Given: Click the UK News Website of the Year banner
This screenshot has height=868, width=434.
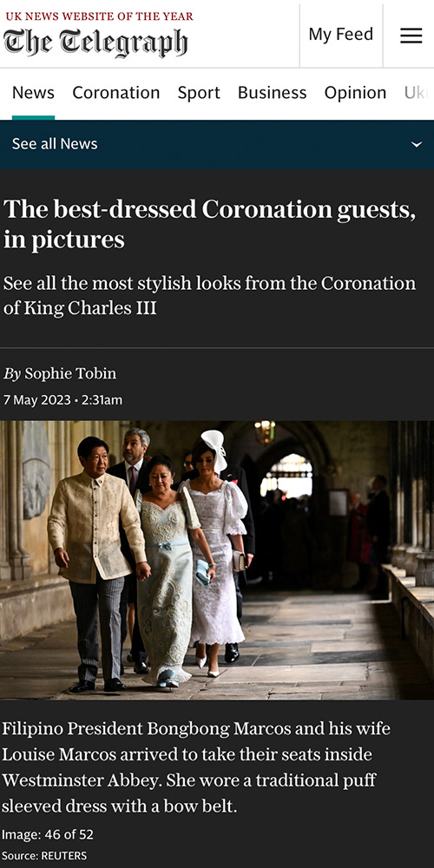Looking at the screenshot, I should click(x=99, y=16).
